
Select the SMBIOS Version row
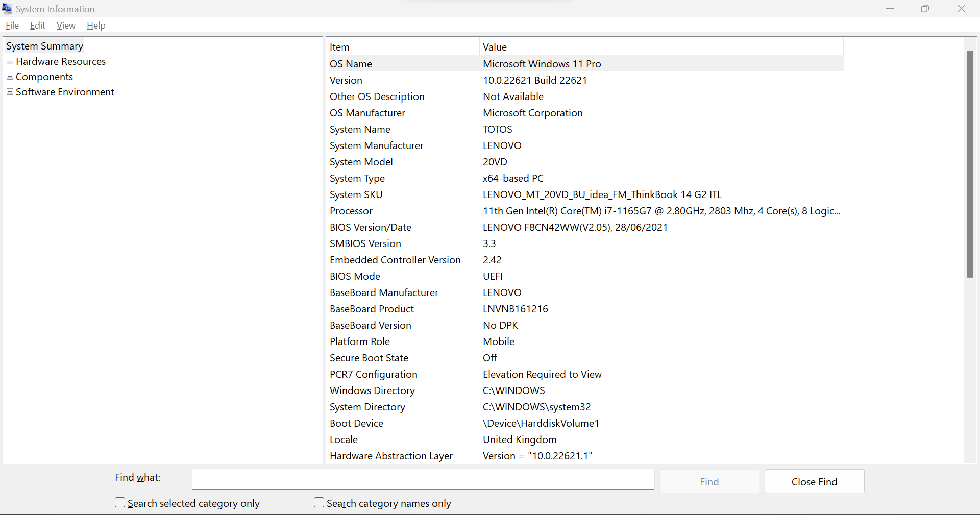pos(585,243)
